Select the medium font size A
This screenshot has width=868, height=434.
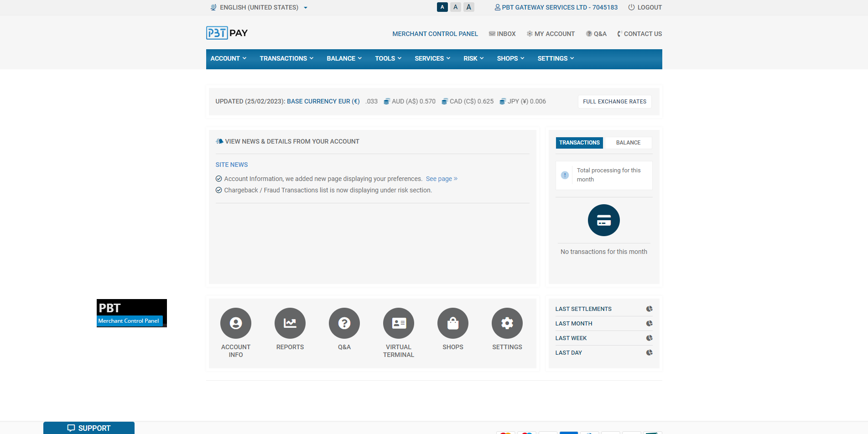(x=455, y=7)
